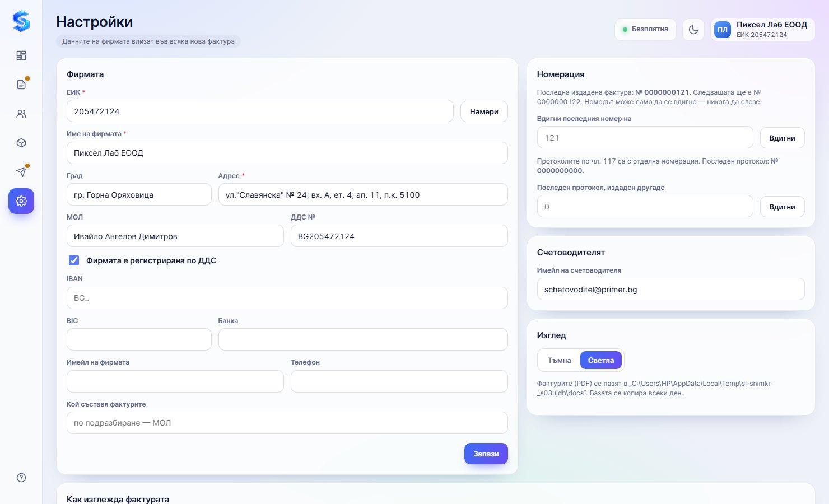Click into the Град field
Screen dimensions: 829x504
tap(139, 195)
